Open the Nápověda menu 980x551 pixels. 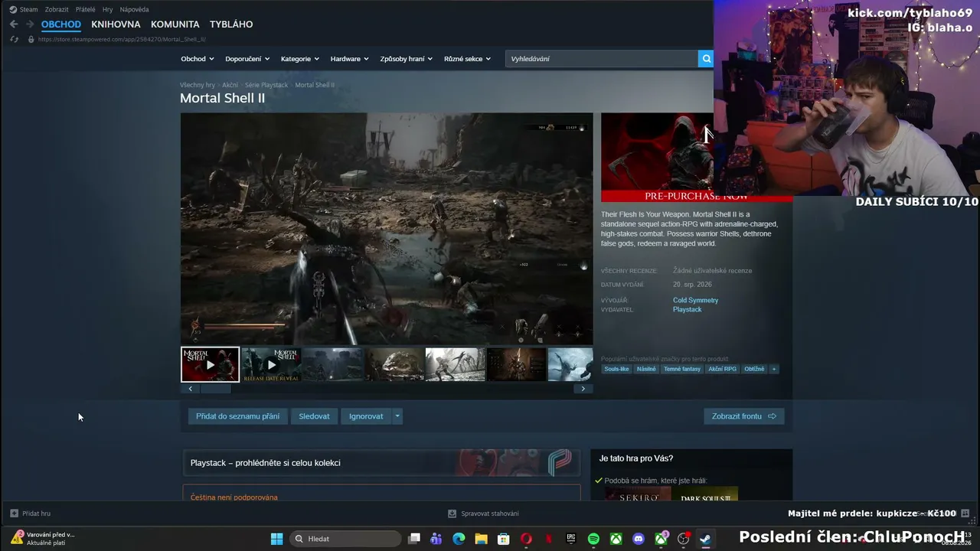[x=134, y=9]
